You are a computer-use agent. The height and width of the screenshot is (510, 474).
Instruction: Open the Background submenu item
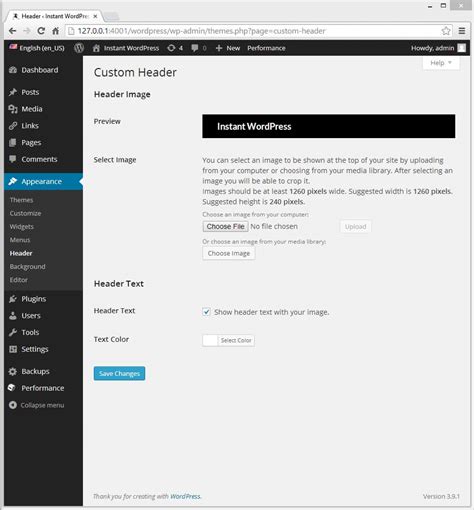coord(27,267)
